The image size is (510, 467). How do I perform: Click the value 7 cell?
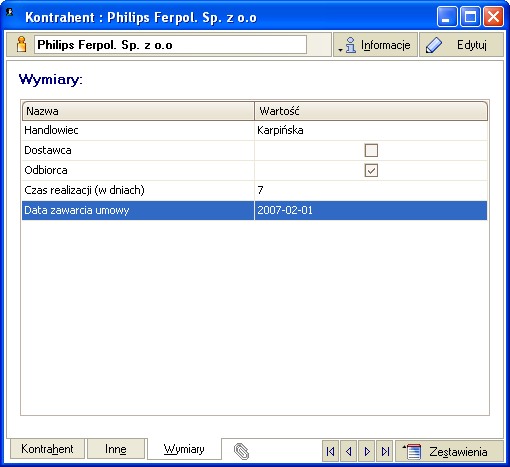[x=371, y=190]
